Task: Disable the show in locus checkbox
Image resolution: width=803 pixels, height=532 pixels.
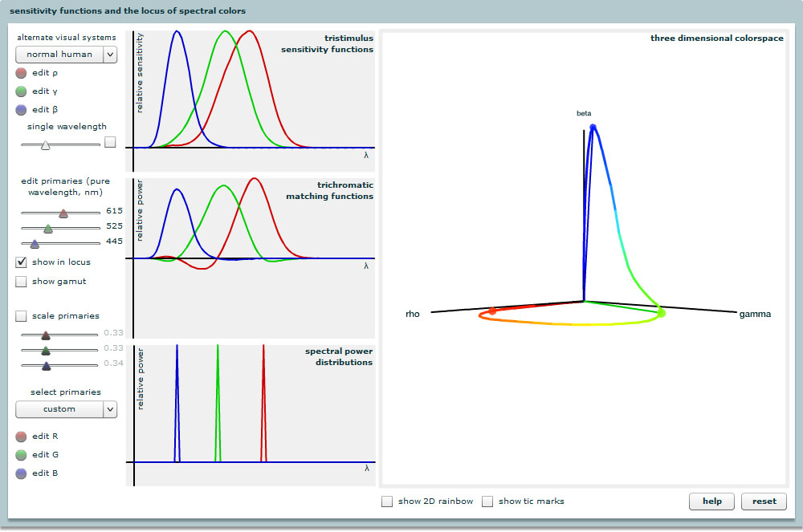Action: (22, 262)
